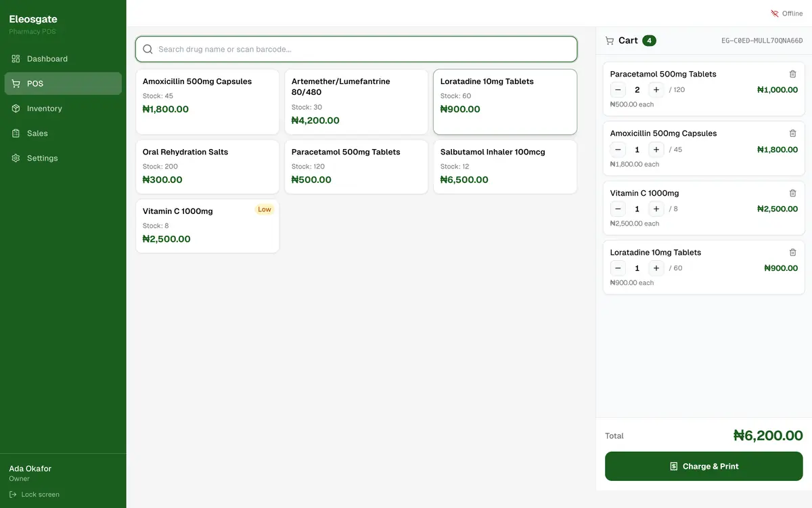This screenshot has width=812, height=508.
Task: Click the Low stock badge on Vitamin C
Action: (x=265, y=209)
